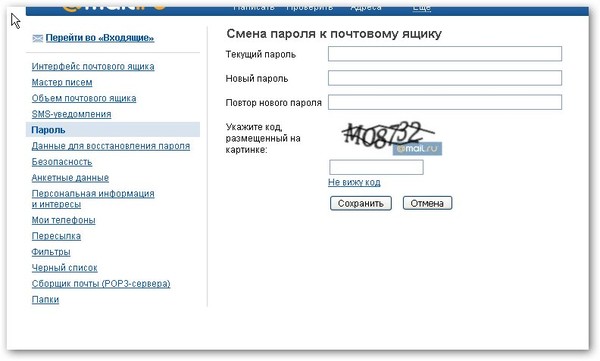Open Данные для восстановления пароля
The width and height of the screenshot is (600, 361).
pyautogui.click(x=111, y=146)
